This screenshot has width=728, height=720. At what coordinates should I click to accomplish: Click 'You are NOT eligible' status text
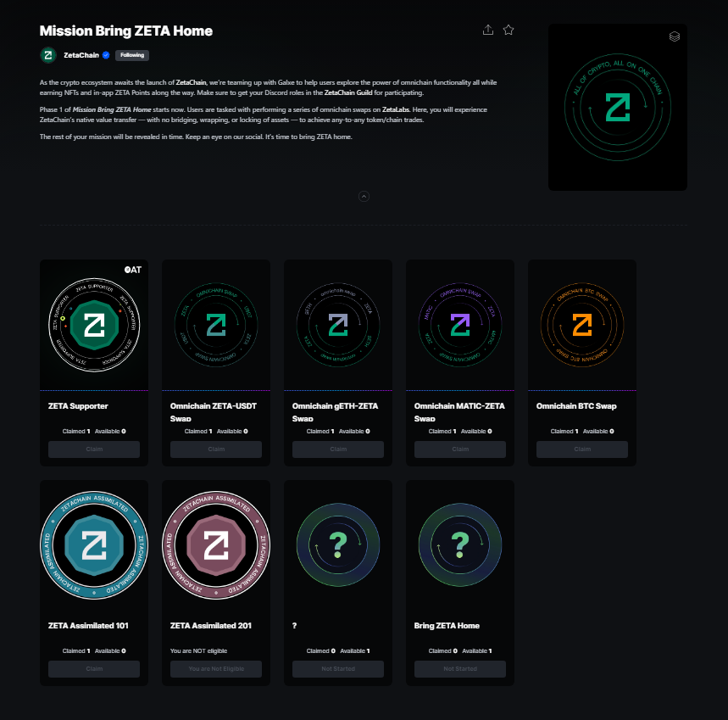click(x=198, y=650)
